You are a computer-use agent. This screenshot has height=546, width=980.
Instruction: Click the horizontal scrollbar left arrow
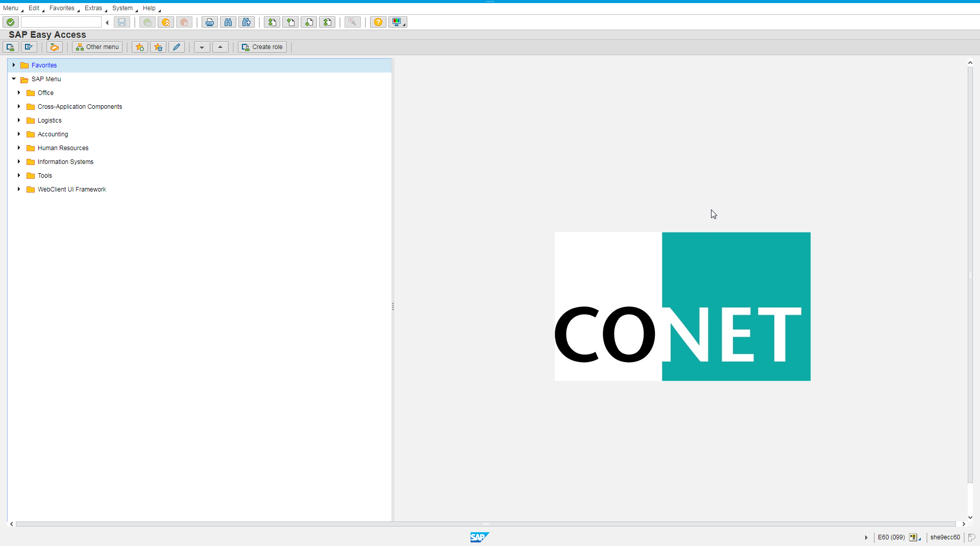(x=11, y=524)
